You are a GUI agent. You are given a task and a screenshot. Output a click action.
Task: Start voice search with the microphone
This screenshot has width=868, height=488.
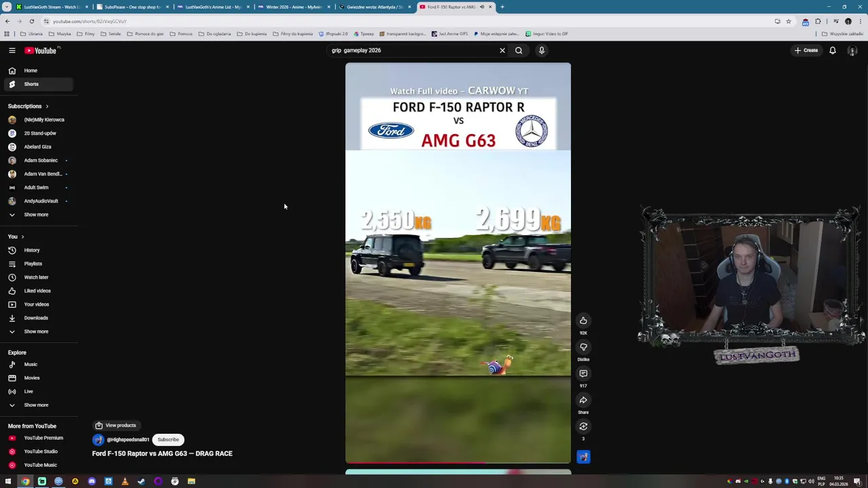542,50
